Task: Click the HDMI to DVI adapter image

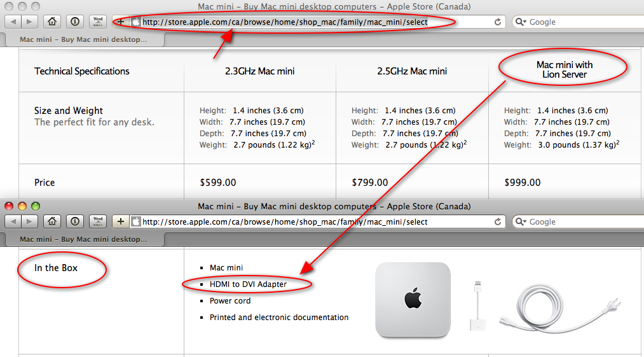Action: coord(477,305)
